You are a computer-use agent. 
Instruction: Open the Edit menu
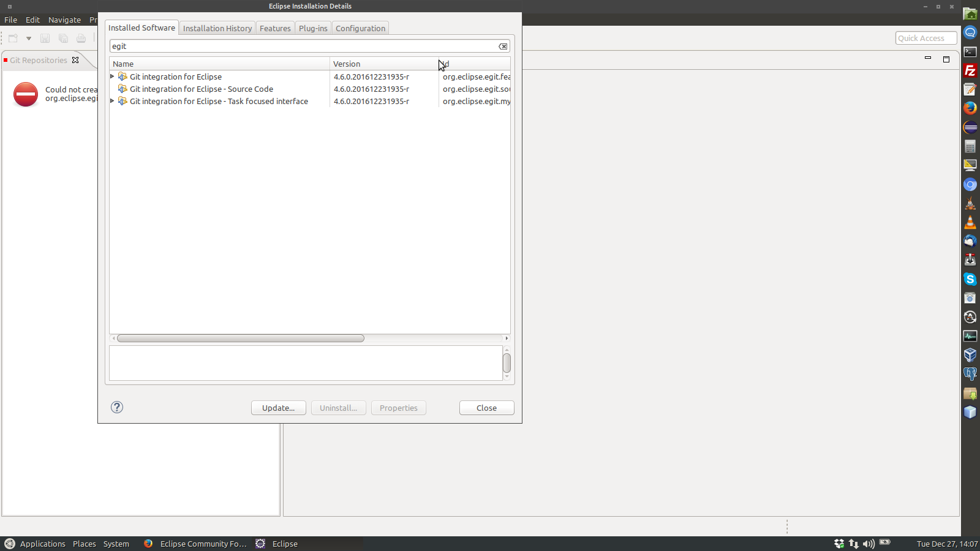32,20
